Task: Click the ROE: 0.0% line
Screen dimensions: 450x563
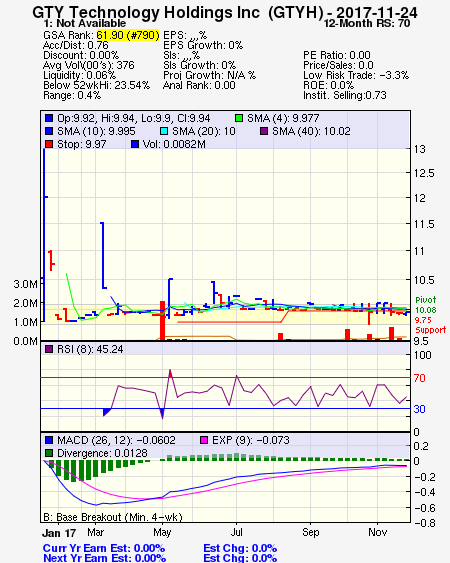Action: coord(329,85)
